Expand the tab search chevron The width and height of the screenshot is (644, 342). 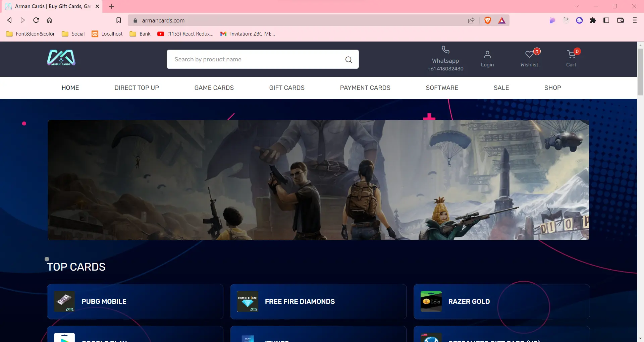[x=577, y=6]
